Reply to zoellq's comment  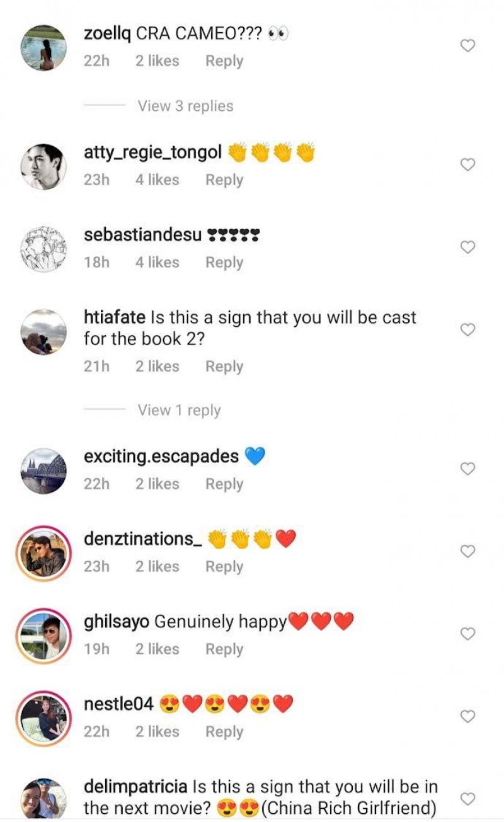coord(224,61)
